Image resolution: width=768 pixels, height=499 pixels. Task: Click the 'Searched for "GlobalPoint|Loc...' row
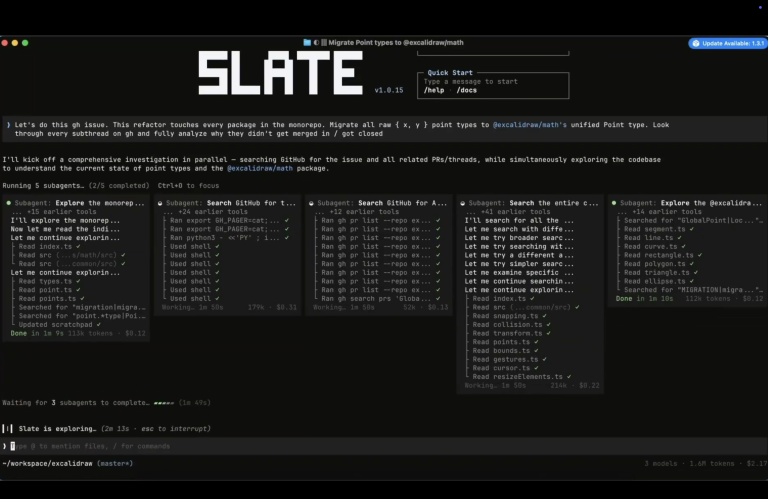693,220
